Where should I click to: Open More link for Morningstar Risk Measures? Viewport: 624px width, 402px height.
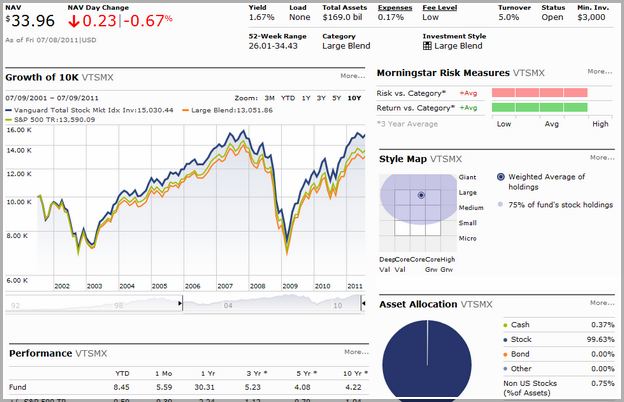click(600, 71)
